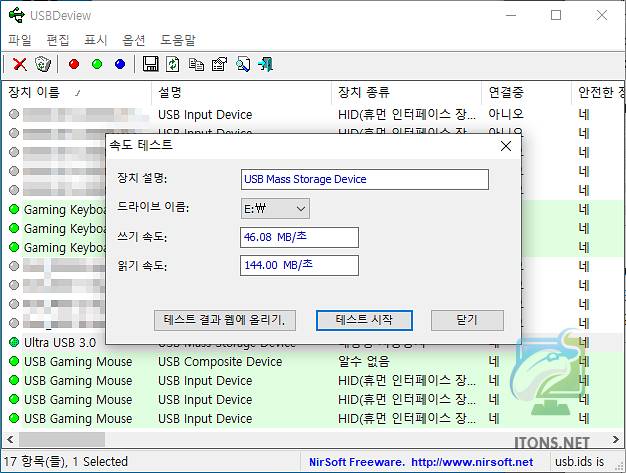Click the 장치 설명 text field
The width and height of the screenshot is (626, 473).
point(365,179)
